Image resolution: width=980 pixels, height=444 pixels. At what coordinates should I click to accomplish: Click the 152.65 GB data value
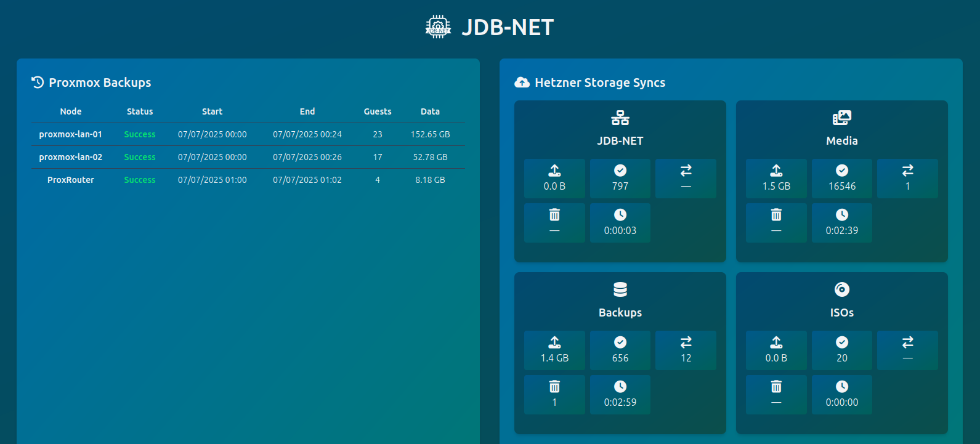pos(431,134)
